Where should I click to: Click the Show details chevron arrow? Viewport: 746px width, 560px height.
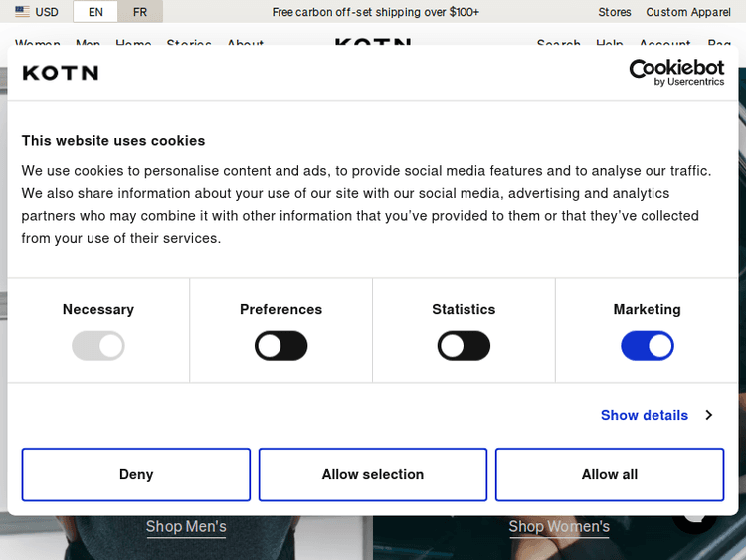point(708,415)
